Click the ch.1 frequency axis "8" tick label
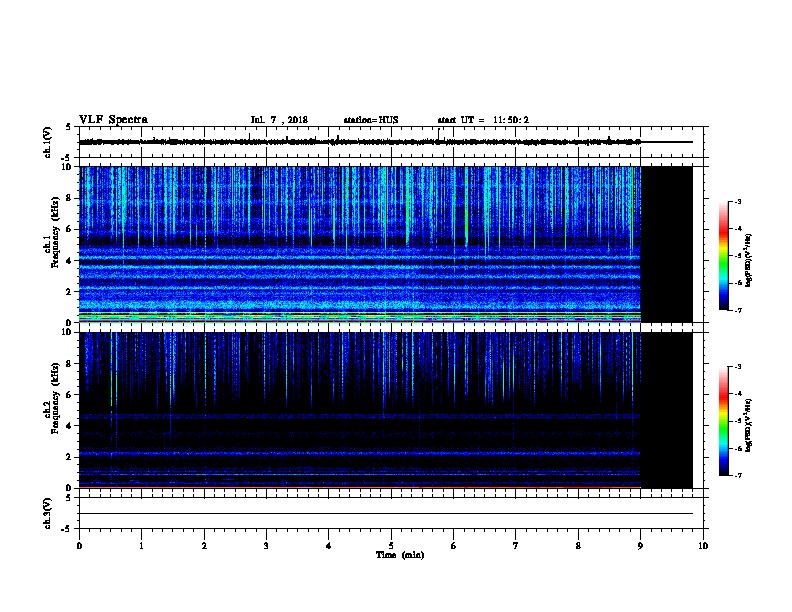The width and height of the screenshot is (792, 612). pyautogui.click(x=70, y=198)
